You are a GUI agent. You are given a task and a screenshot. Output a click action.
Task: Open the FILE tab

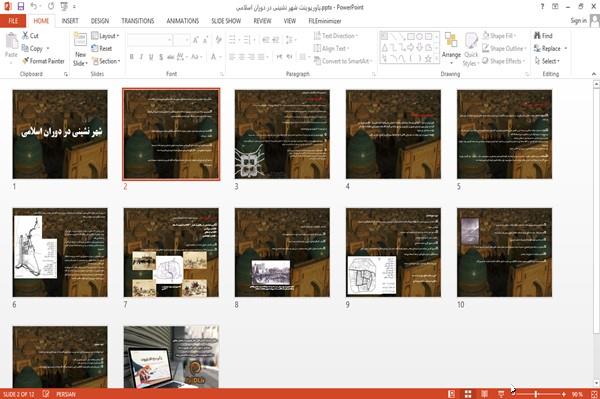point(13,21)
